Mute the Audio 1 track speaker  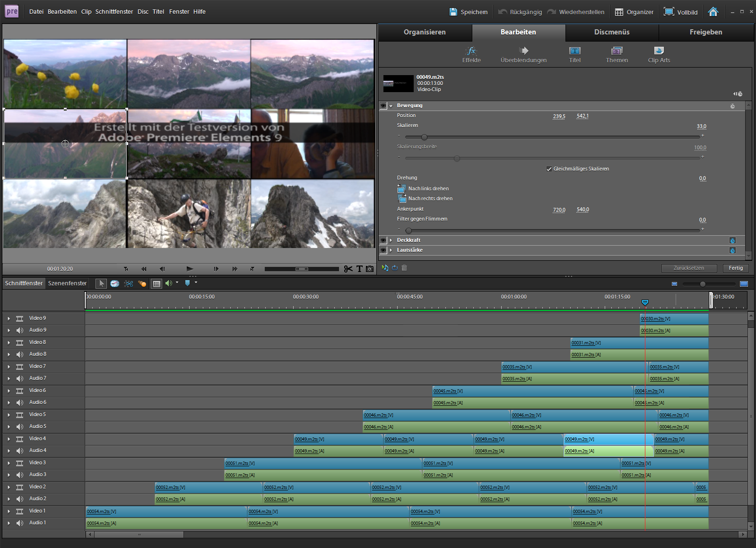[x=19, y=523]
